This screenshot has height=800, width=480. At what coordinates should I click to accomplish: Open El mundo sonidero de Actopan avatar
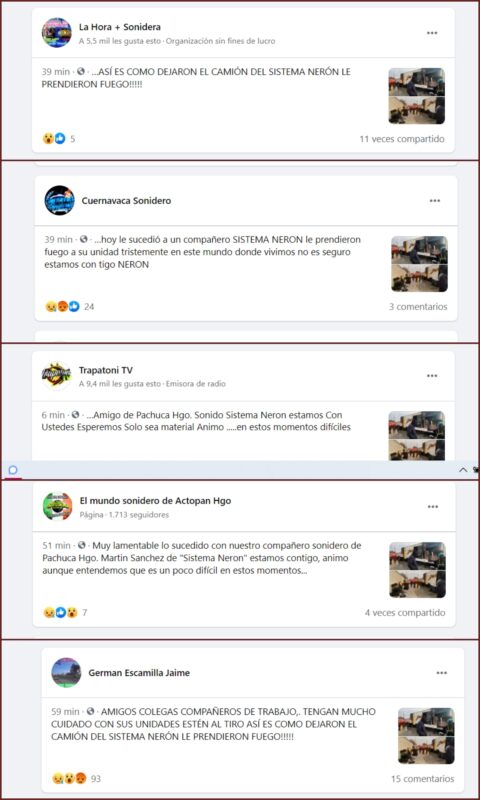[x=57, y=506]
